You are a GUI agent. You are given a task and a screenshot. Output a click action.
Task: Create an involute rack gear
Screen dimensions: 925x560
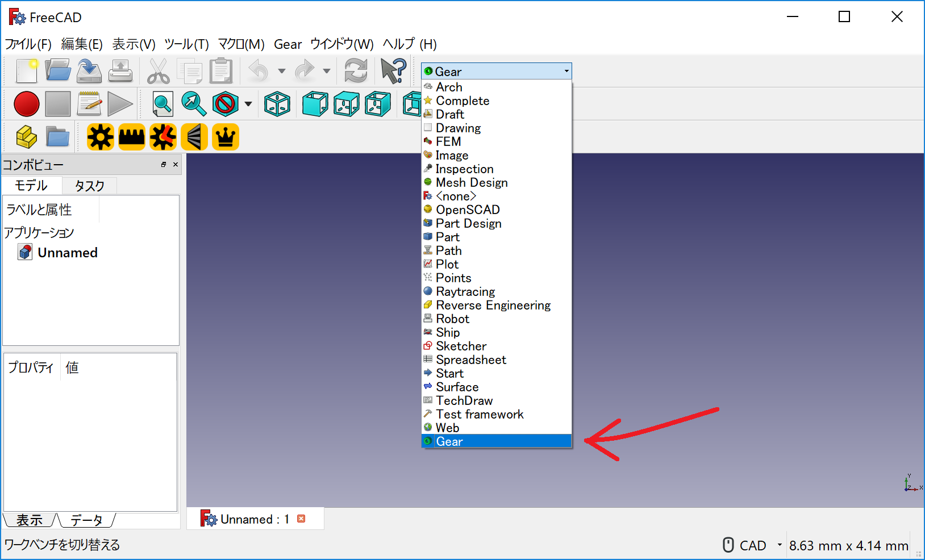(132, 137)
